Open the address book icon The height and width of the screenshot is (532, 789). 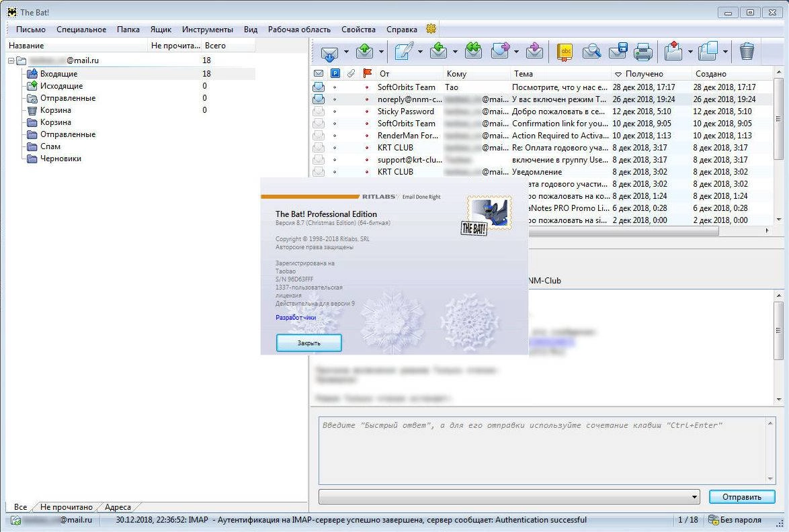(566, 51)
